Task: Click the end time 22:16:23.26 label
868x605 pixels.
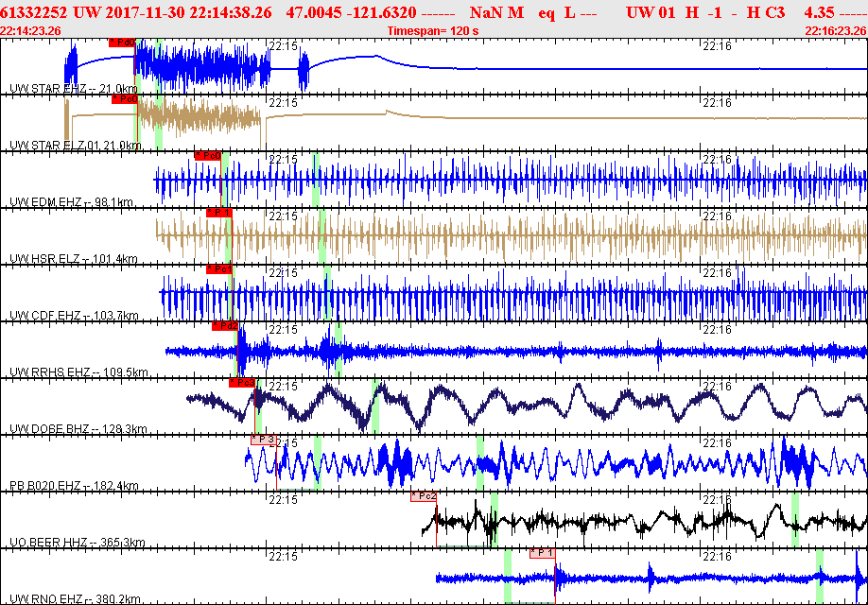Action: [835, 30]
